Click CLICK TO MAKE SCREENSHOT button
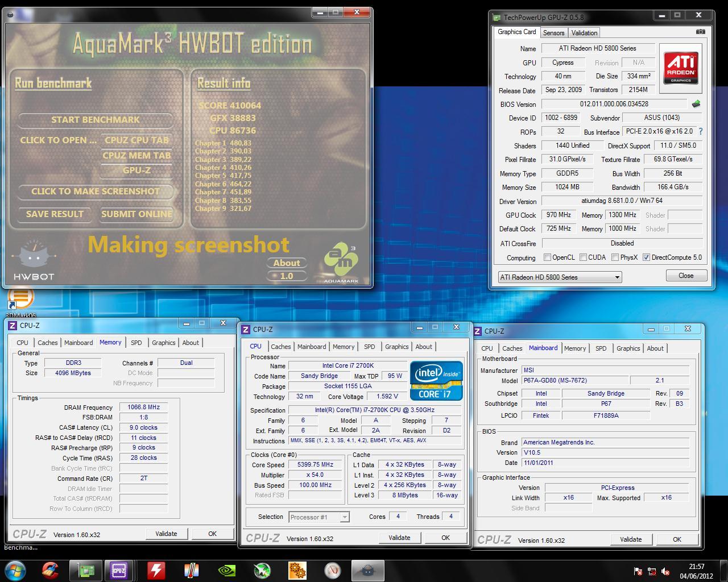The height and width of the screenshot is (582, 728). click(96, 192)
